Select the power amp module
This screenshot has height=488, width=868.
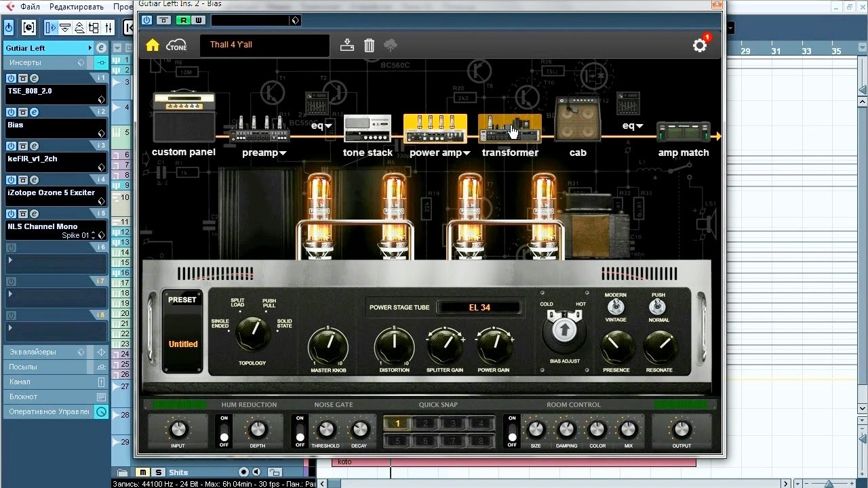coord(435,129)
